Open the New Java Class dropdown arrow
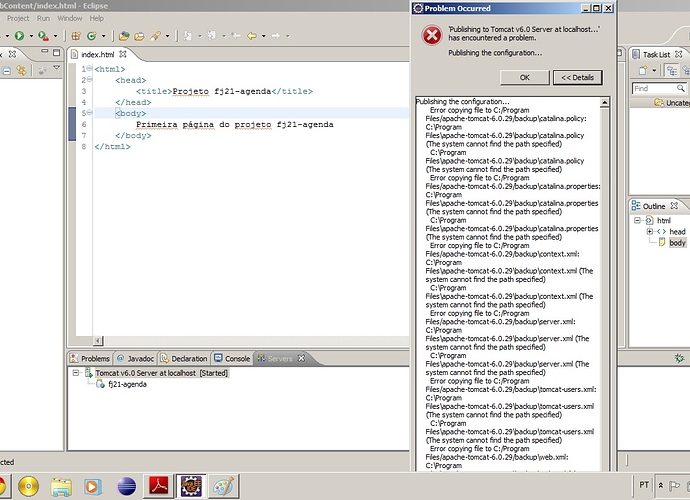 tap(103, 36)
